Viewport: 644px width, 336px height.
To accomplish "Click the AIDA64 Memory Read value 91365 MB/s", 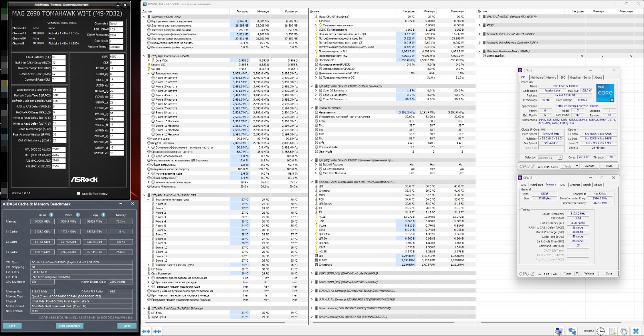I will 43,221.
